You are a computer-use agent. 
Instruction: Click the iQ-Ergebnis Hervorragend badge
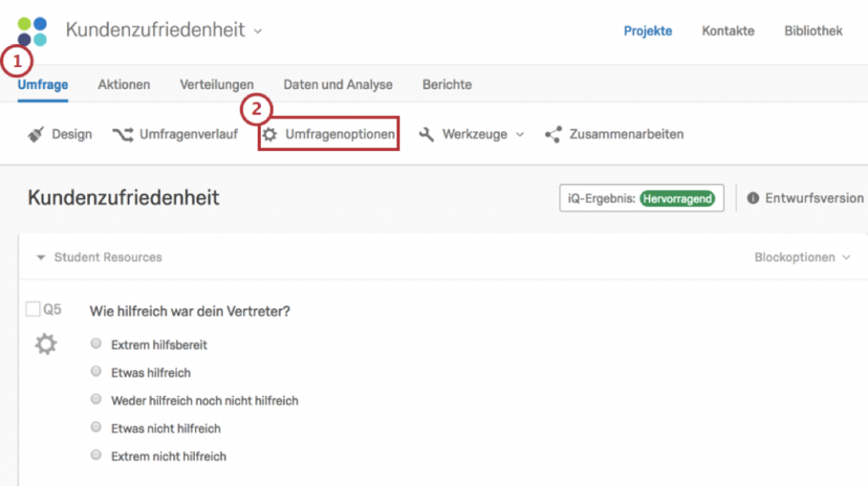(677, 198)
